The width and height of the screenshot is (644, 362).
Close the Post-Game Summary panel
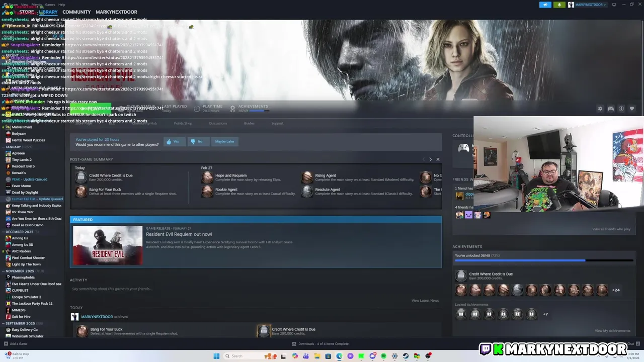tap(438, 159)
